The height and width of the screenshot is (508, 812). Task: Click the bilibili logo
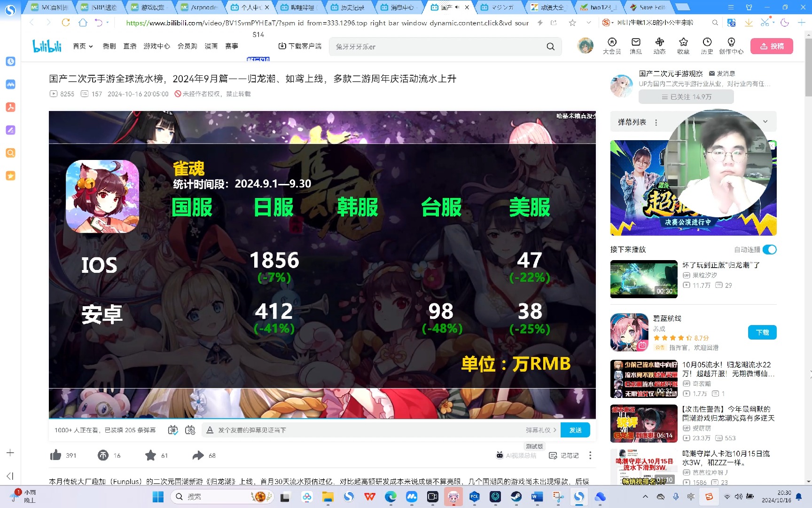point(47,46)
